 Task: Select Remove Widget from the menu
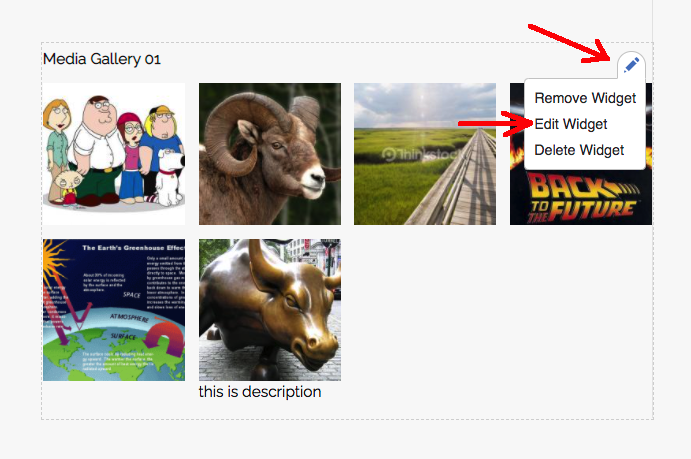(585, 98)
